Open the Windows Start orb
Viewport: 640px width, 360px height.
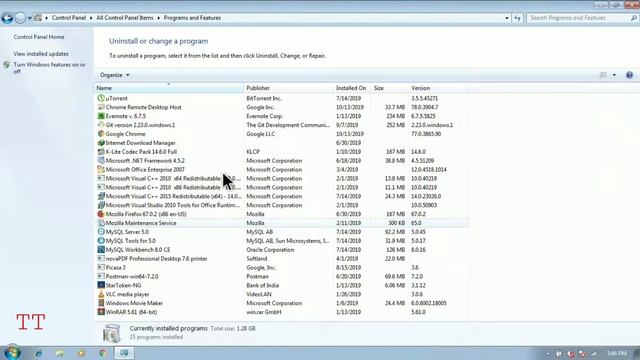[12, 353]
